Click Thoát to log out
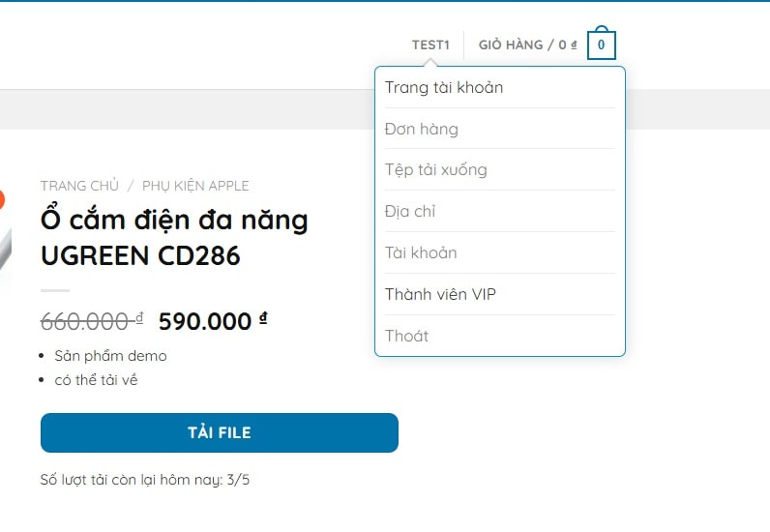This screenshot has width=770, height=532. (x=406, y=336)
